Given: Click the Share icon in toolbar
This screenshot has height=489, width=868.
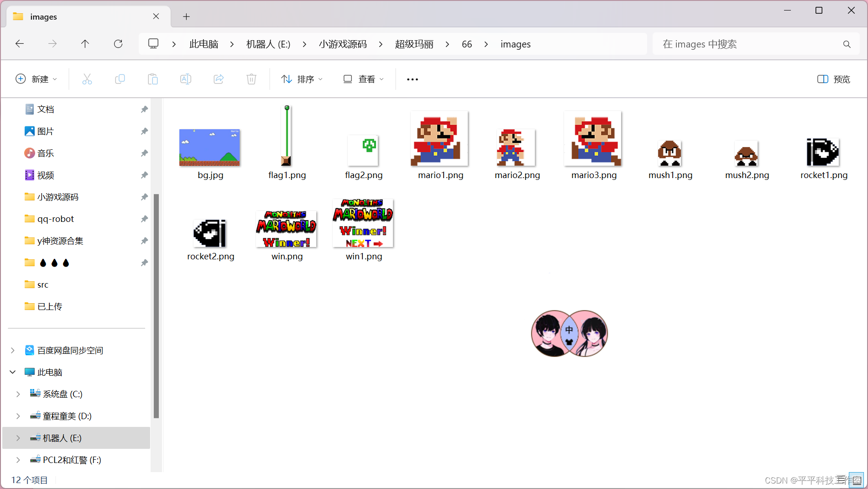Looking at the screenshot, I should click(x=219, y=79).
